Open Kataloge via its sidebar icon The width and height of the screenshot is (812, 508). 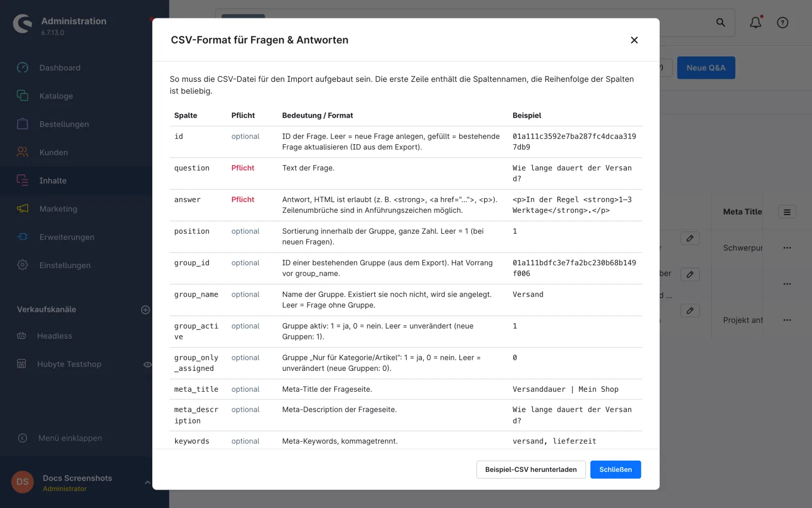pos(22,96)
